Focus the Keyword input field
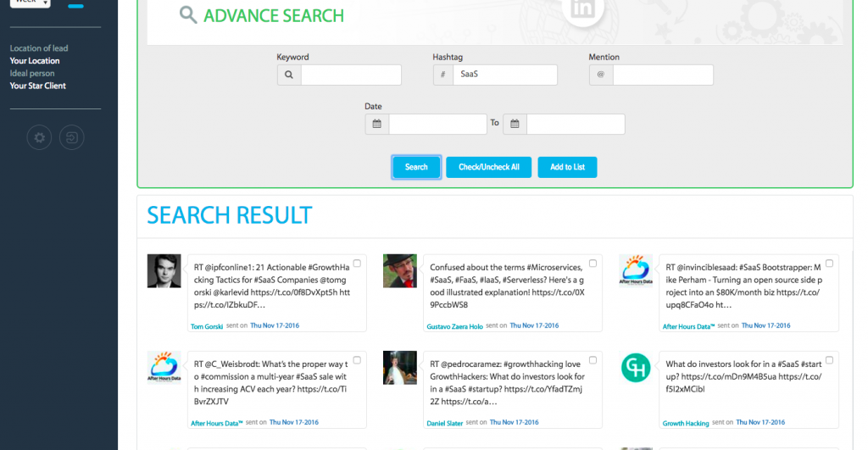 [x=351, y=75]
